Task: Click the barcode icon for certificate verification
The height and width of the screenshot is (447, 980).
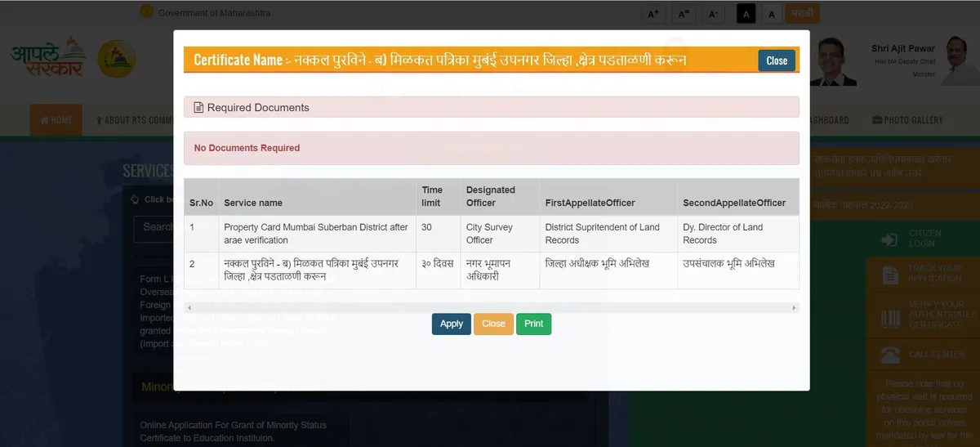Action: tap(889, 315)
